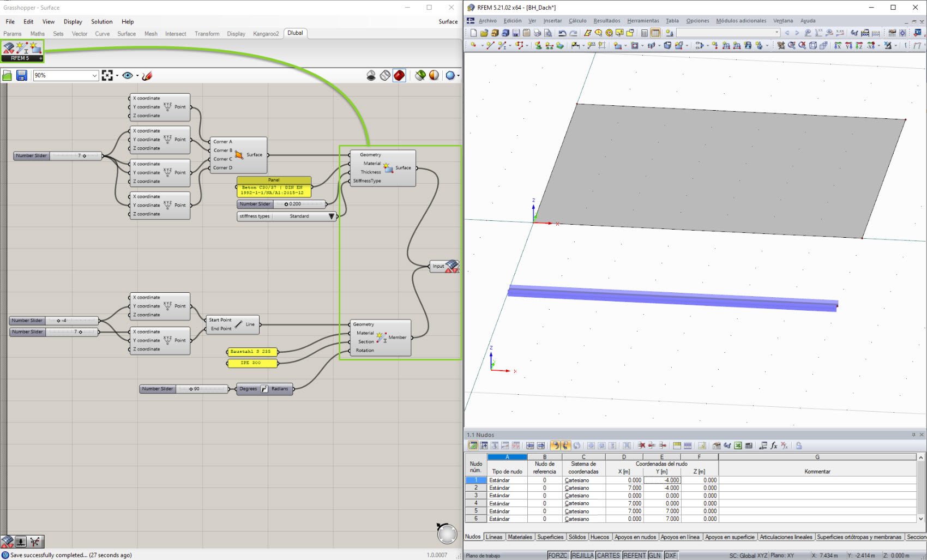927x560 pixels.
Task: Toggle the table view icon in RFEM toolbar
Action: 655,33
